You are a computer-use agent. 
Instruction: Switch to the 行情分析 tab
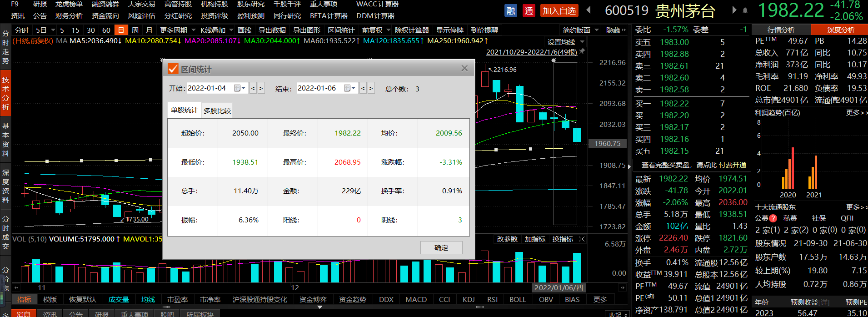[x=781, y=30]
